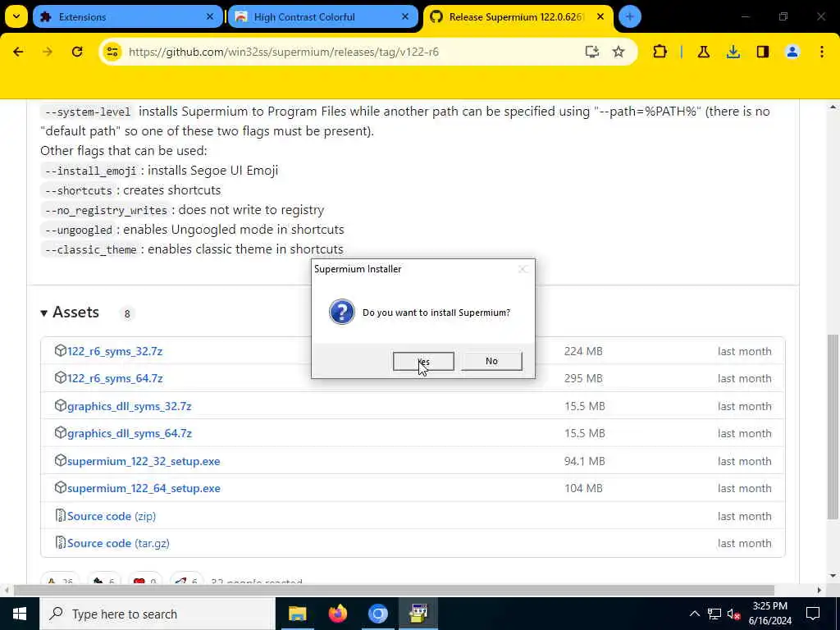
Task: Click the --system-level code flag
Action: pyautogui.click(x=88, y=112)
